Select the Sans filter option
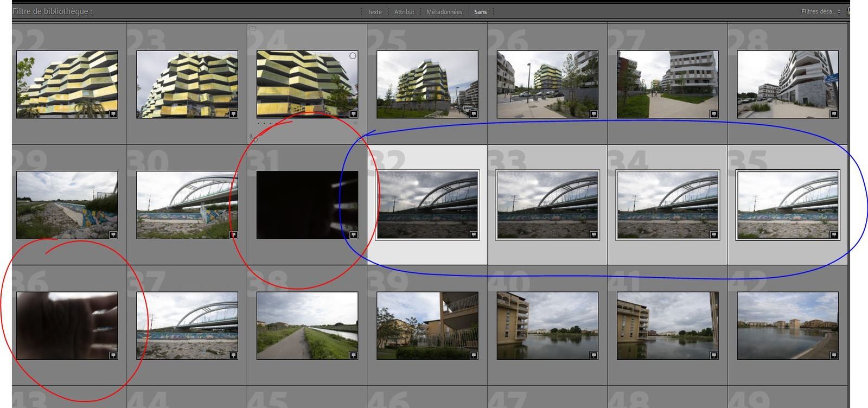 click(x=481, y=12)
